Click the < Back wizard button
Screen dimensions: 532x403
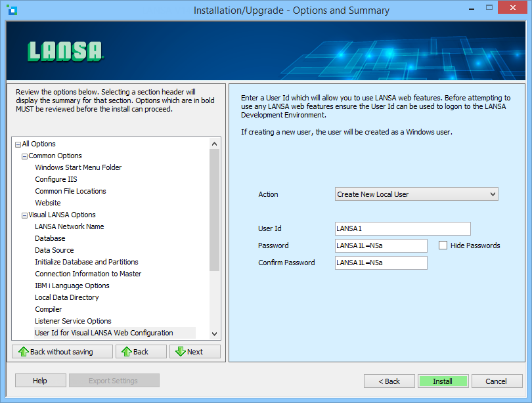coord(389,381)
